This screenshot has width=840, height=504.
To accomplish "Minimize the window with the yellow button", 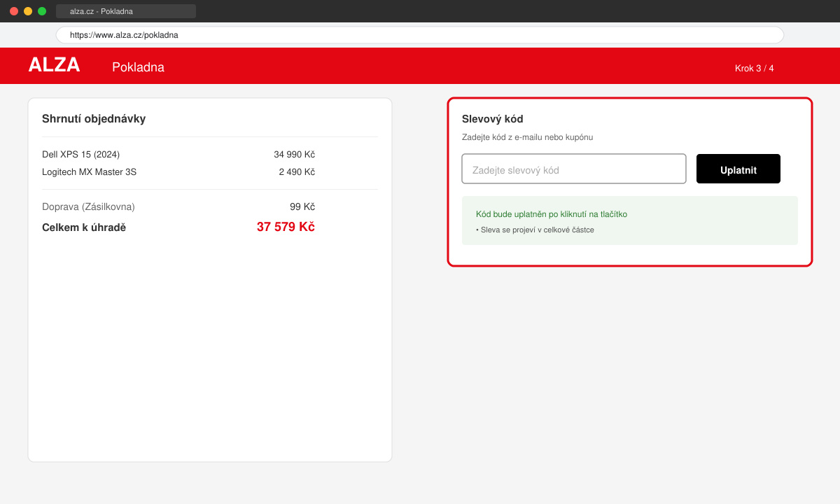I will (28, 11).
